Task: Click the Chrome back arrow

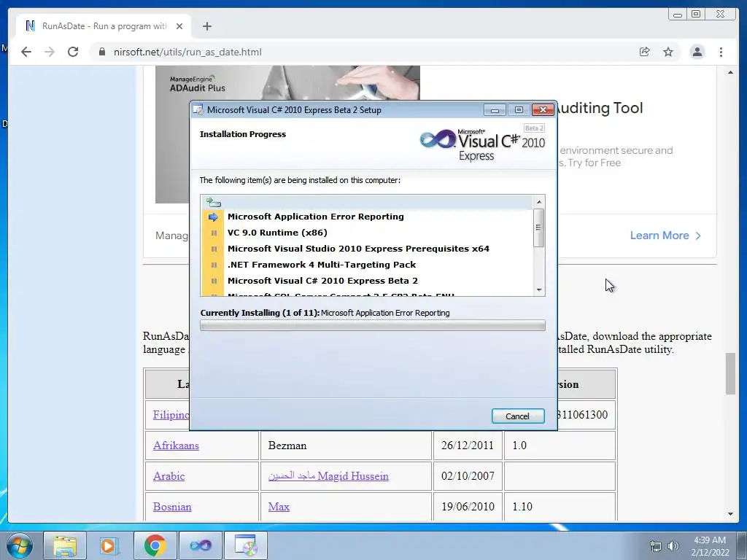Action: coord(26,52)
